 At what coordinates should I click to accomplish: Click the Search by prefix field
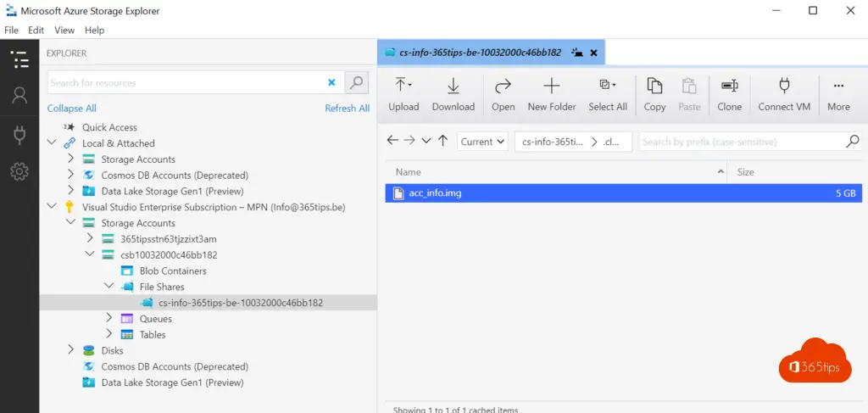(742, 141)
